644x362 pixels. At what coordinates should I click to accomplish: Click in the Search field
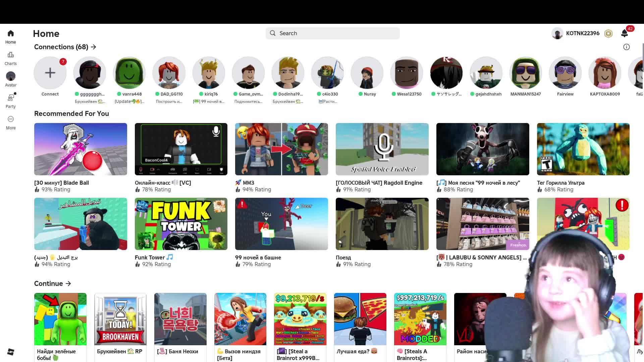pos(335,33)
